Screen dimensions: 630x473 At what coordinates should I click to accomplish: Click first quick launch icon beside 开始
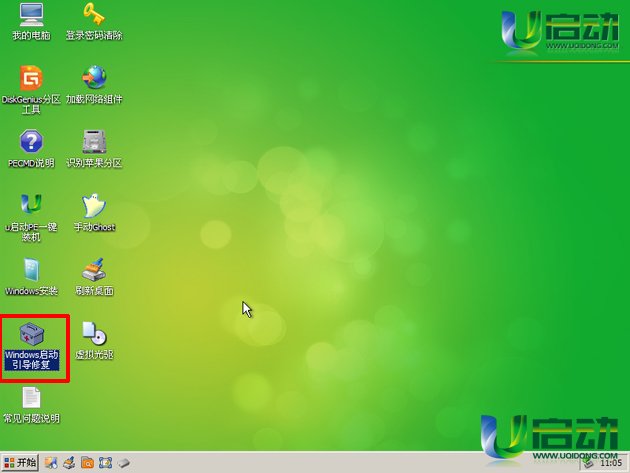[x=51, y=463]
